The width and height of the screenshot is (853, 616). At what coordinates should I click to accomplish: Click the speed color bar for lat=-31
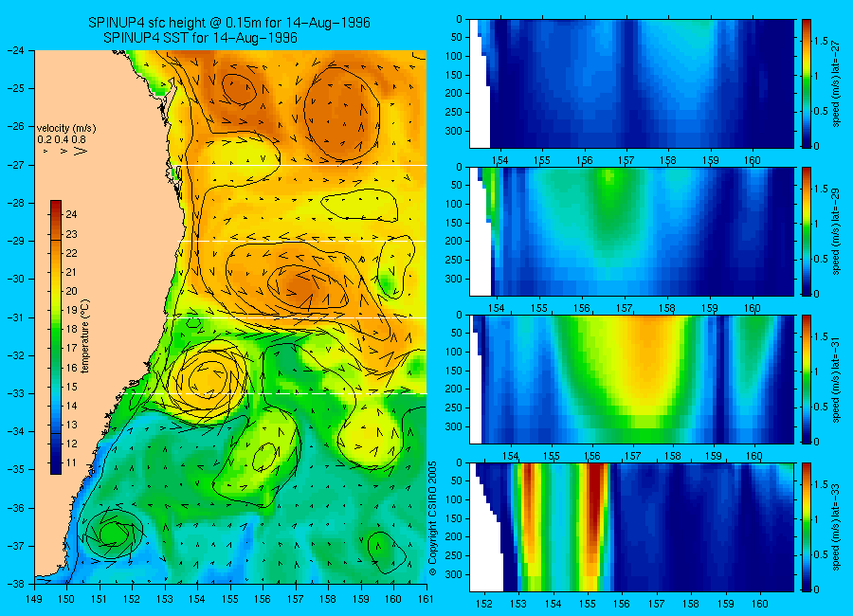(x=807, y=379)
